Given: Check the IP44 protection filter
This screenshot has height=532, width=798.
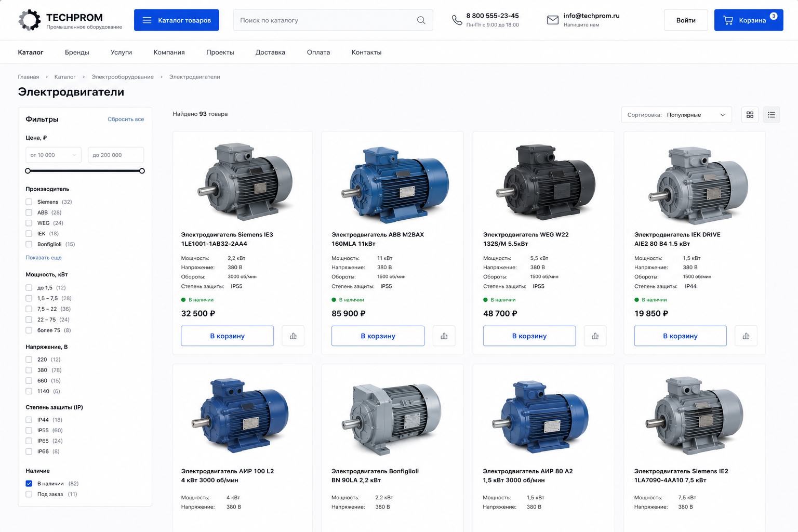Looking at the screenshot, I should click(x=29, y=420).
